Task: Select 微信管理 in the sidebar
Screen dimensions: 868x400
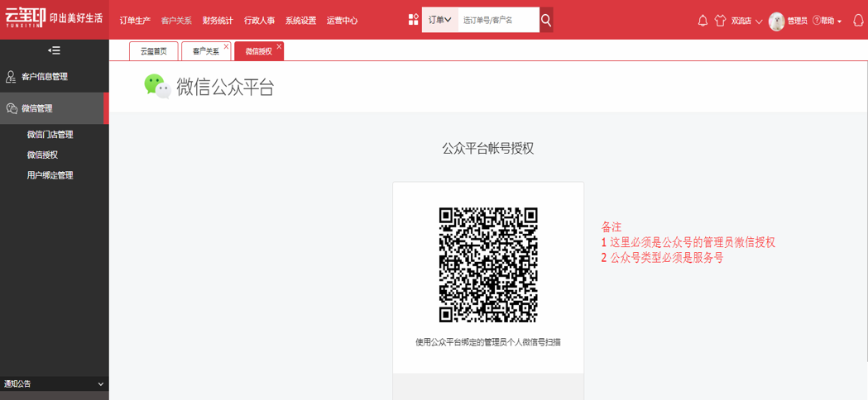Action: [55, 108]
